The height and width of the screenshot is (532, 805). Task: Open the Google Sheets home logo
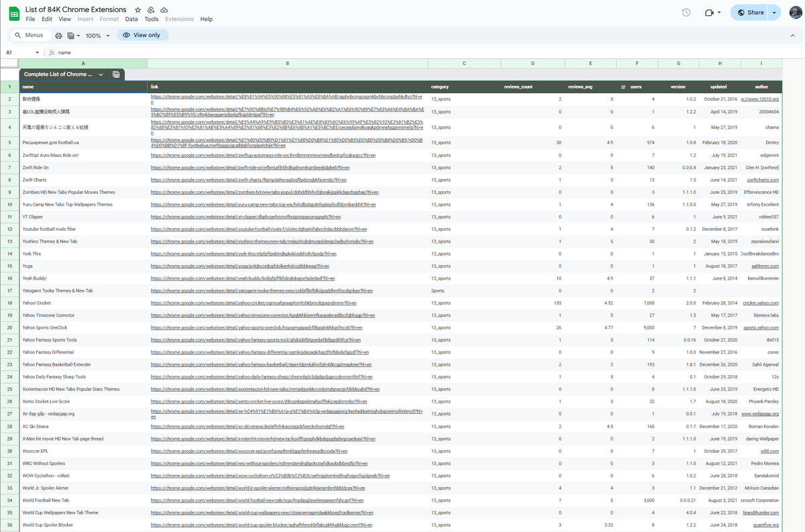pos(13,13)
